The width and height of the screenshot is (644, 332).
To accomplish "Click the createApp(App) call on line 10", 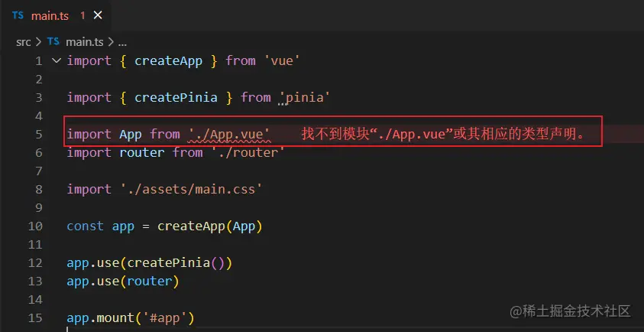I will (209, 226).
